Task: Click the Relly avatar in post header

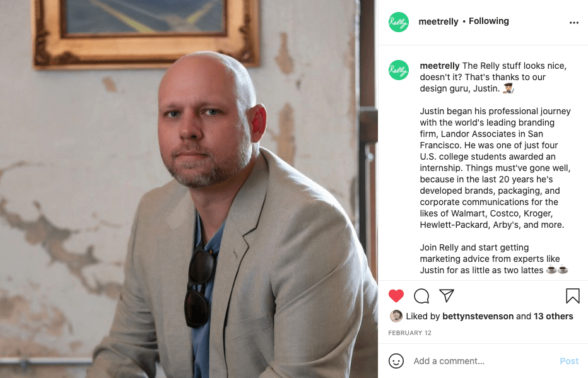Action: click(399, 22)
